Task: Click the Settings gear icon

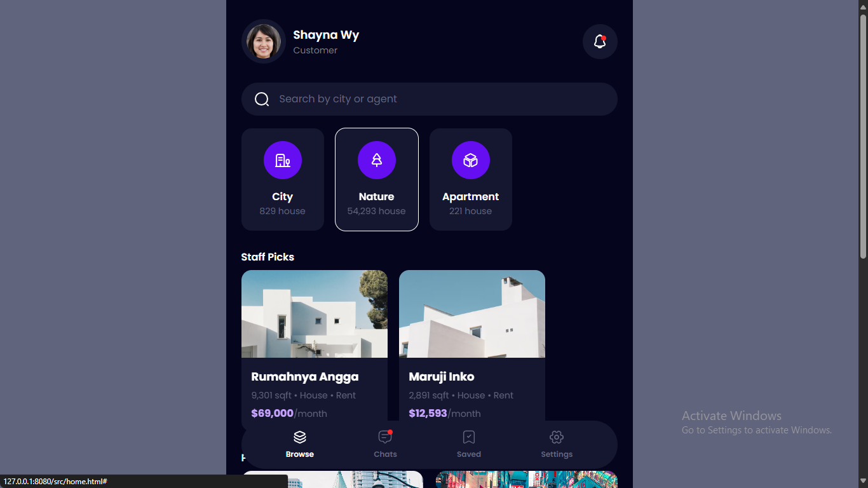Action: (557, 437)
